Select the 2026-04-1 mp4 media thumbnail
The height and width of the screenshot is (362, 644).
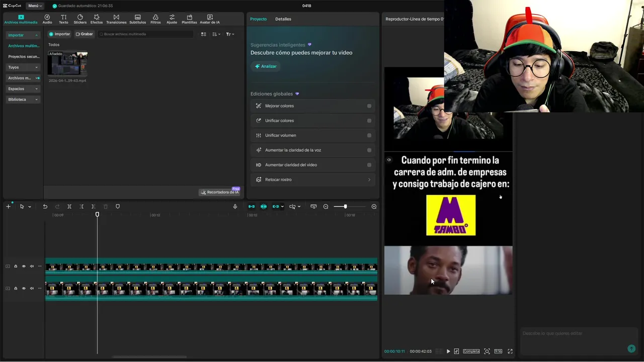pyautogui.click(x=67, y=63)
